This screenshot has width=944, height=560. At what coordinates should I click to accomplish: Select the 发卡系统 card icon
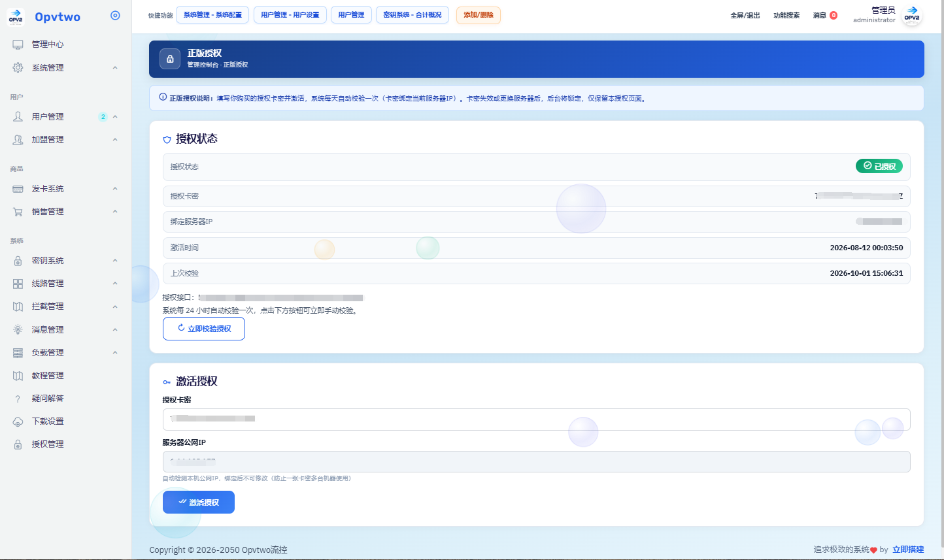[x=18, y=189]
